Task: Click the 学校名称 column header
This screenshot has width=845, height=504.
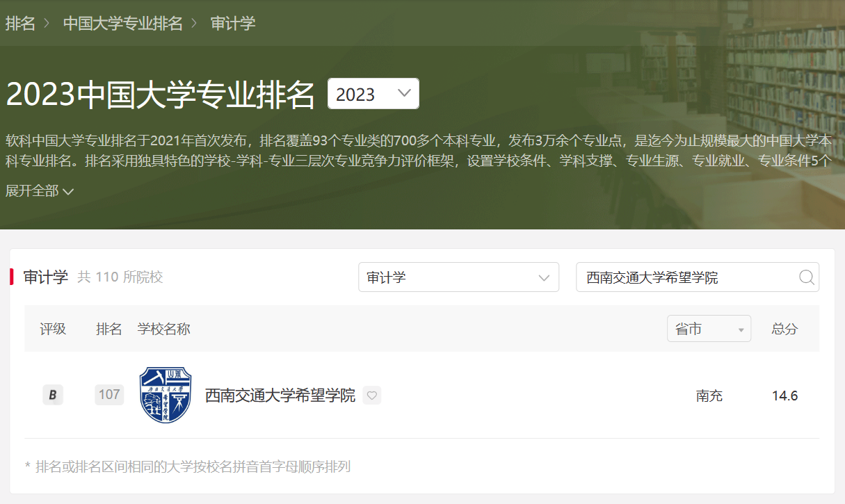Action: 164,329
